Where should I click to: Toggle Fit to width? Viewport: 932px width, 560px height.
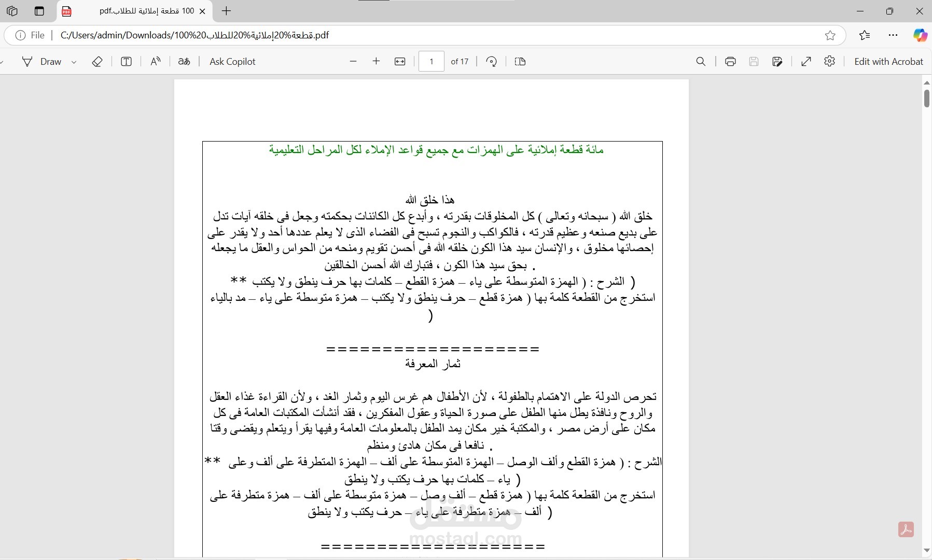pos(400,62)
